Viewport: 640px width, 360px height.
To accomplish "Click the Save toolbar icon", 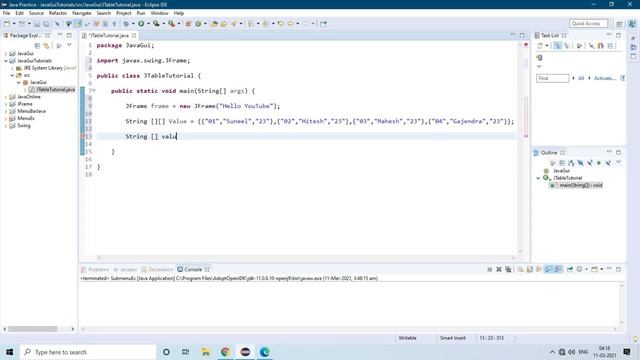I will [x=37, y=24].
